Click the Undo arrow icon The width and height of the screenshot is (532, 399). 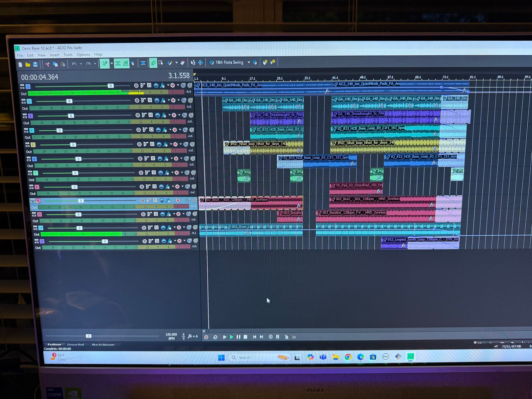click(74, 64)
